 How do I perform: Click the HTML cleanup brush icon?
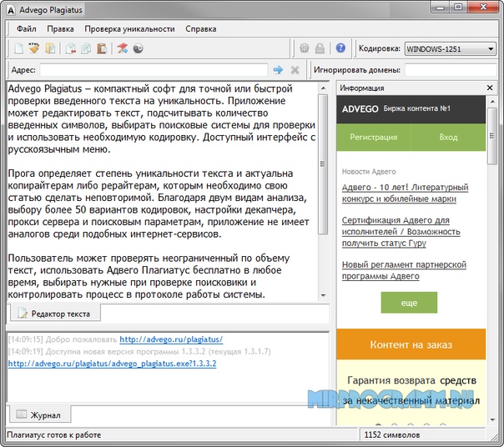coord(33,48)
